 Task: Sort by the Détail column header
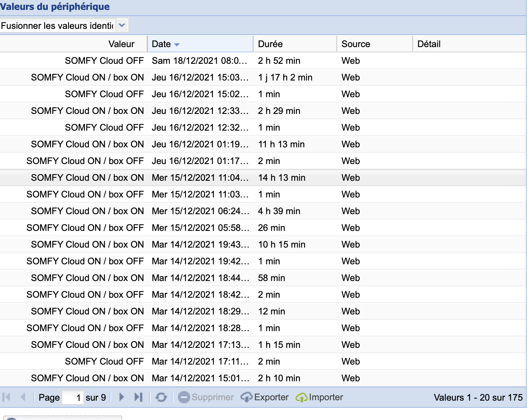pyautogui.click(x=469, y=44)
